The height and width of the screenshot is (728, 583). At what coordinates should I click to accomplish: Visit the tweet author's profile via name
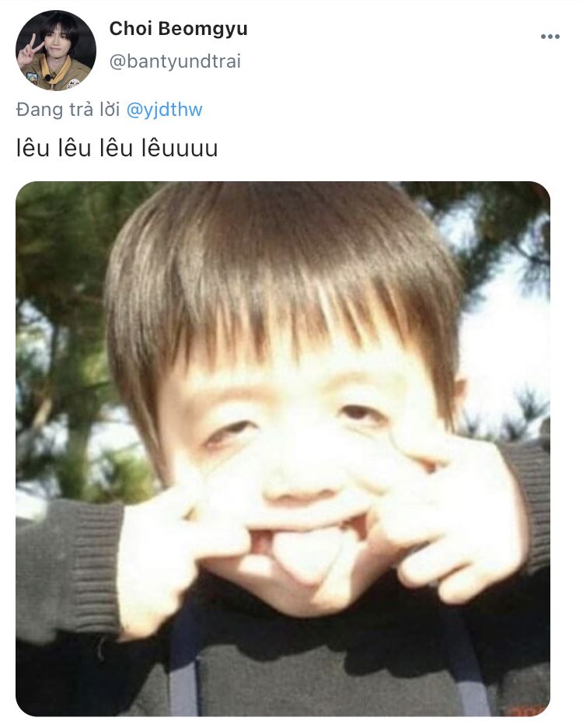click(178, 29)
